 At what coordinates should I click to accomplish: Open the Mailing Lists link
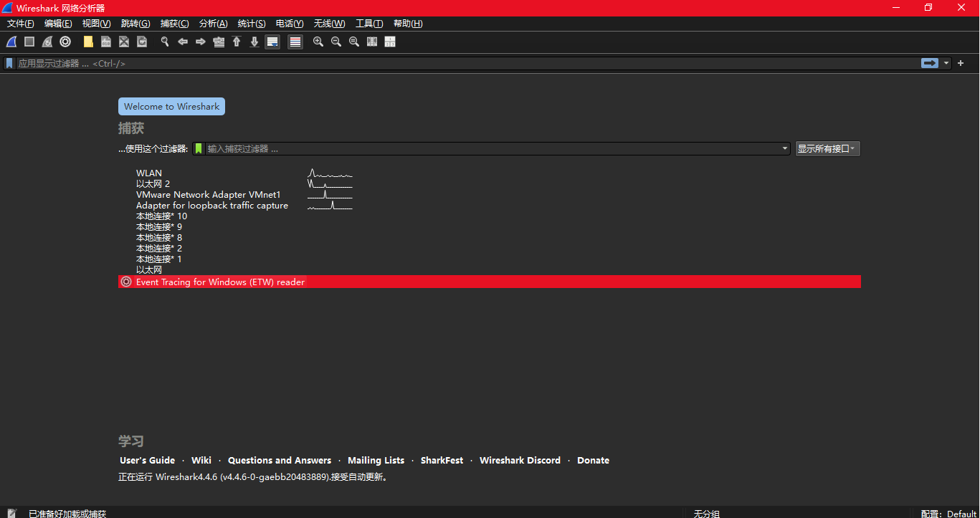point(376,461)
